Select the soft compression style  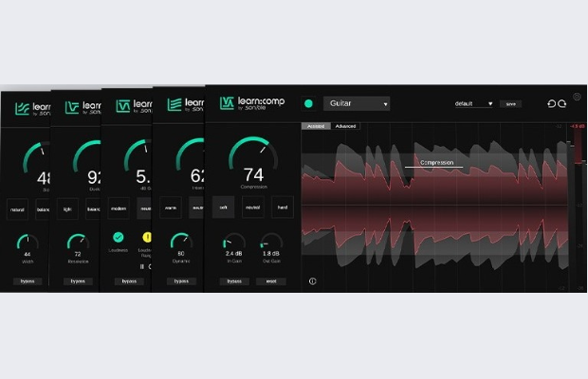[224, 208]
